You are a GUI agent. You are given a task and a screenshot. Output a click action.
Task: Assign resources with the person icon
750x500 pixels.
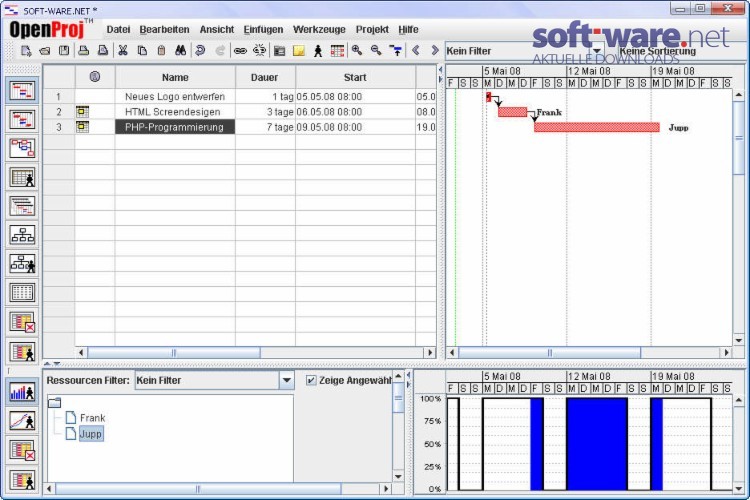click(x=318, y=51)
